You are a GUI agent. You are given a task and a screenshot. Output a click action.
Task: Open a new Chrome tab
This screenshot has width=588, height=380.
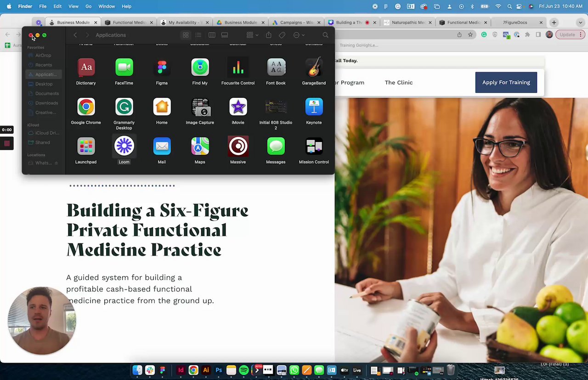tap(554, 23)
